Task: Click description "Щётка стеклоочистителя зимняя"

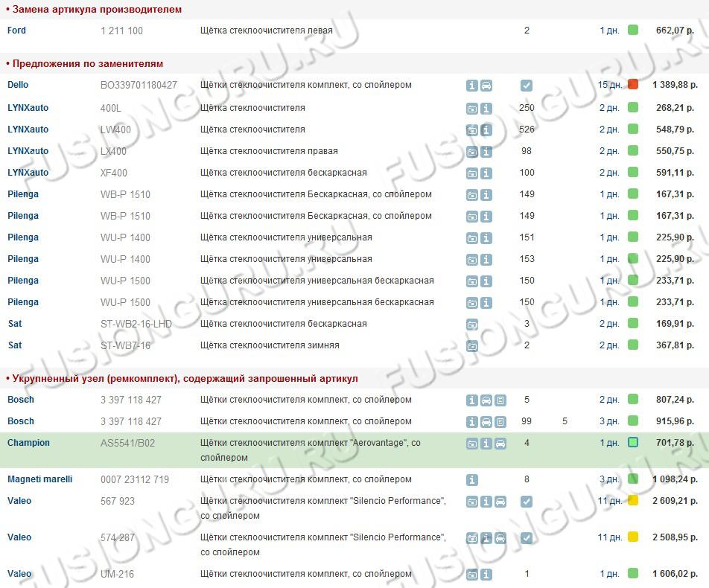Action: pos(270,345)
